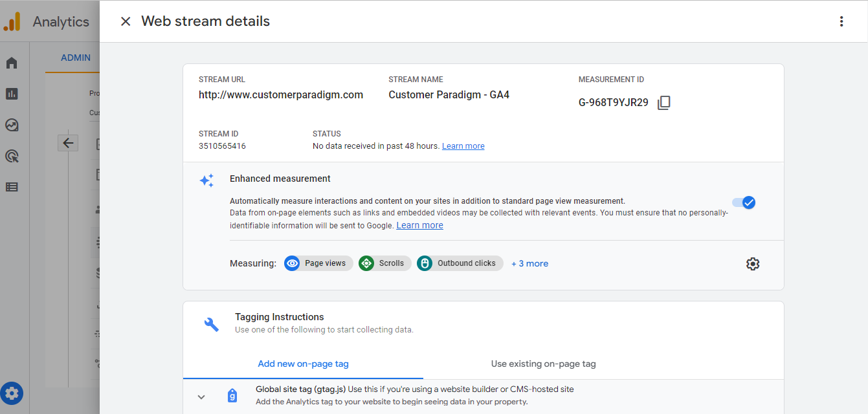Open the Home icon in left sidebar
The height and width of the screenshot is (414, 868).
pos(12,63)
